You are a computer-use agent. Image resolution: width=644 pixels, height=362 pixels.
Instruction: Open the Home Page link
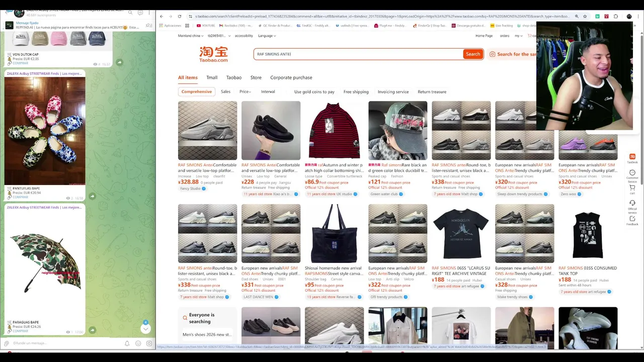(x=484, y=36)
